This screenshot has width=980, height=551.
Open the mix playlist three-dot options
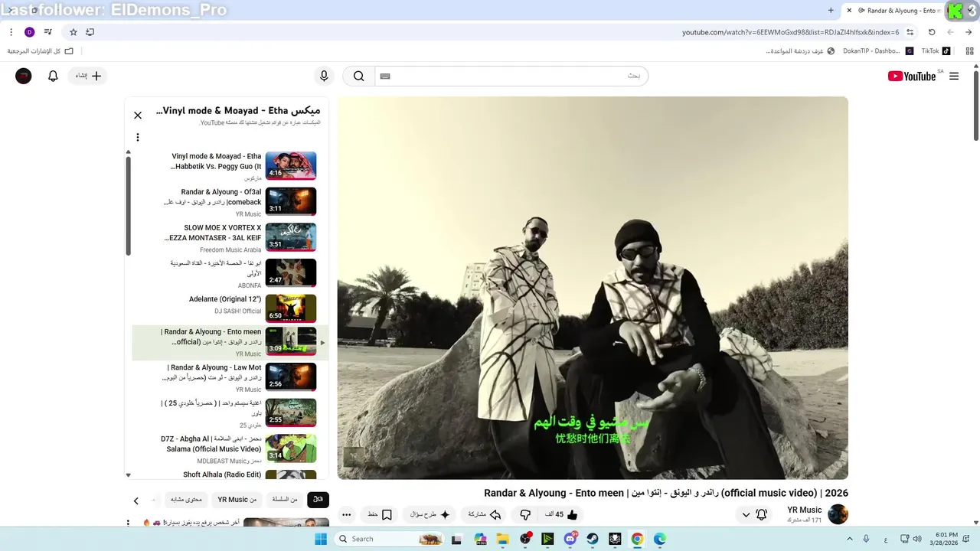138,138
